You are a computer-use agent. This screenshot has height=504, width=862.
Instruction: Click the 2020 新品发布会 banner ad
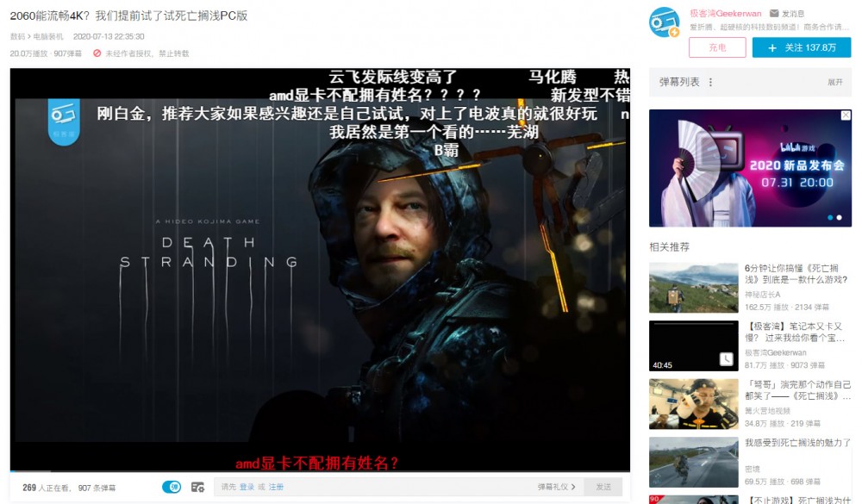tap(749, 167)
